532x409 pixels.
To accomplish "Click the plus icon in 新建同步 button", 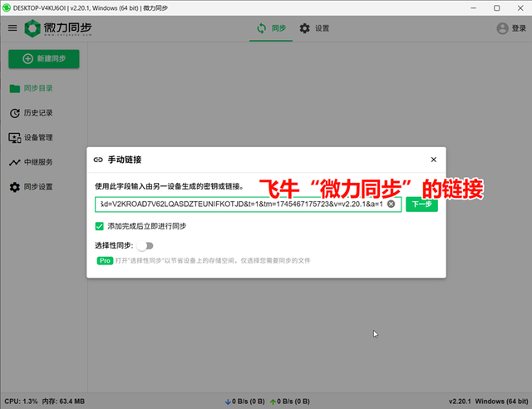I will (27, 59).
